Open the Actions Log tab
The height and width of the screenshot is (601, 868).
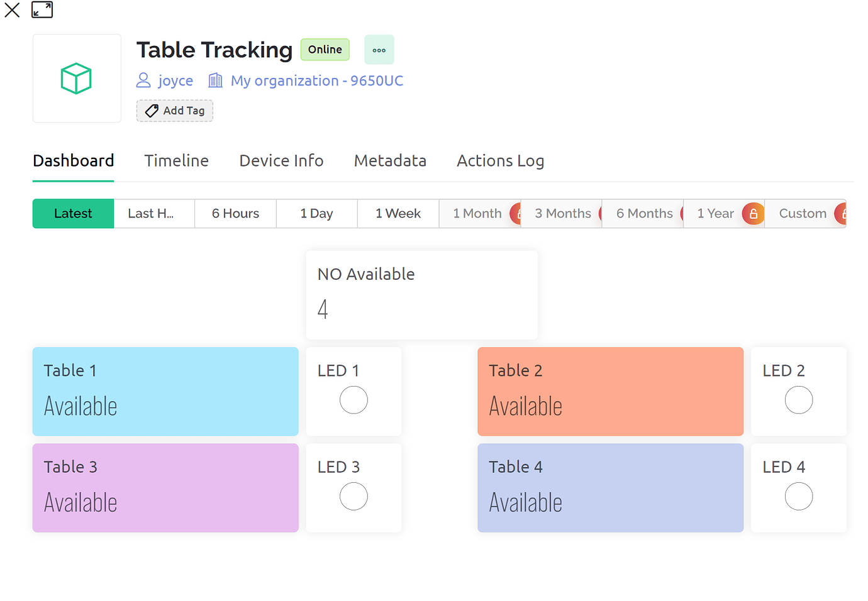coord(500,161)
